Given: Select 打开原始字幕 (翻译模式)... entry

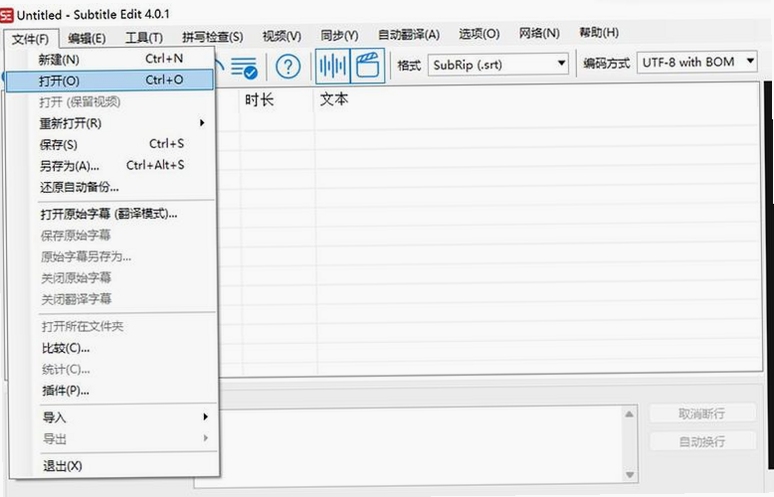Looking at the screenshot, I should (x=113, y=214).
